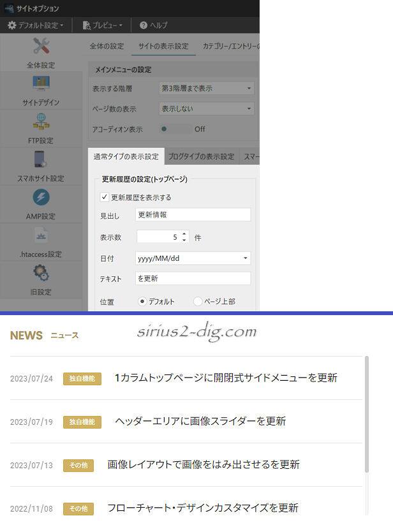Screen dimensions: 393x532
Task: Click the テキスト field containing を更新
Action: [193, 279]
